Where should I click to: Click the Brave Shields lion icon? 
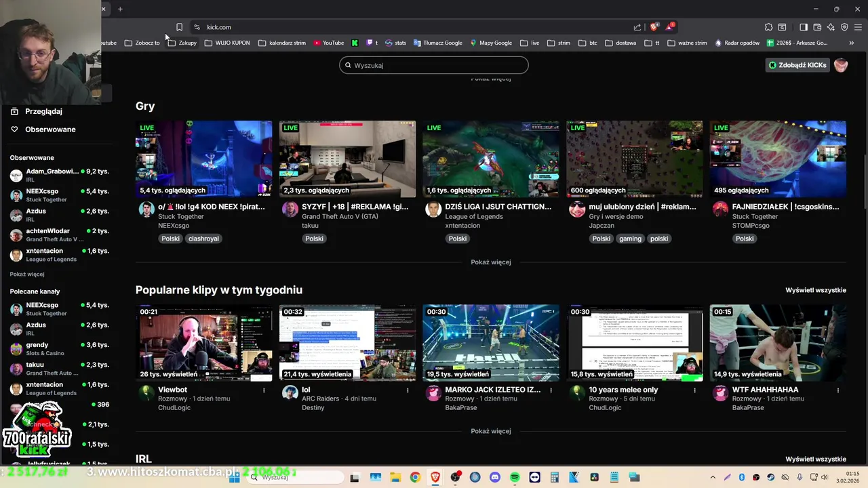pos(654,27)
